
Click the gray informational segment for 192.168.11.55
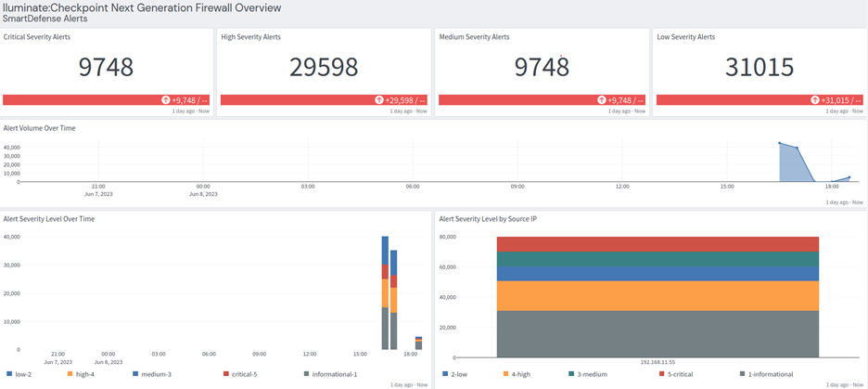coord(657,333)
